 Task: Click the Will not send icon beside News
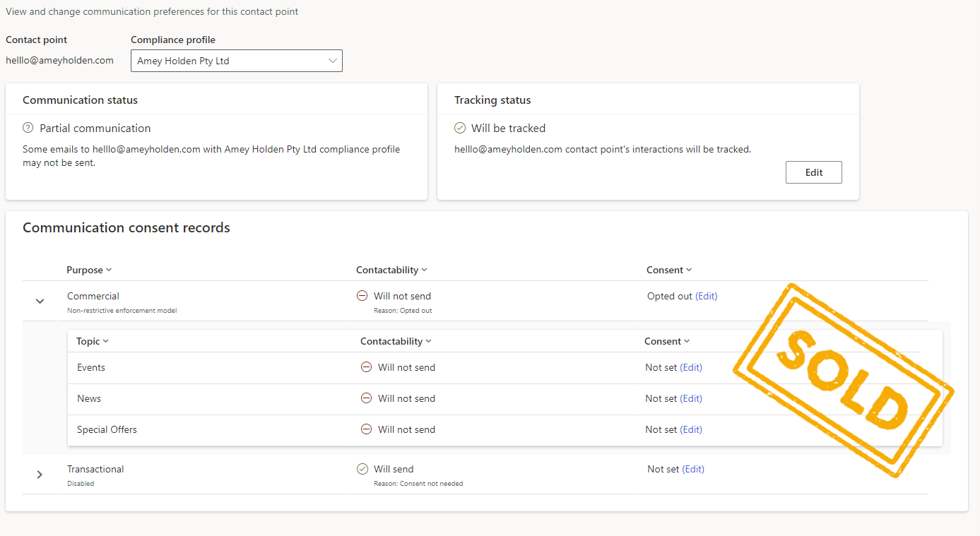(366, 398)
